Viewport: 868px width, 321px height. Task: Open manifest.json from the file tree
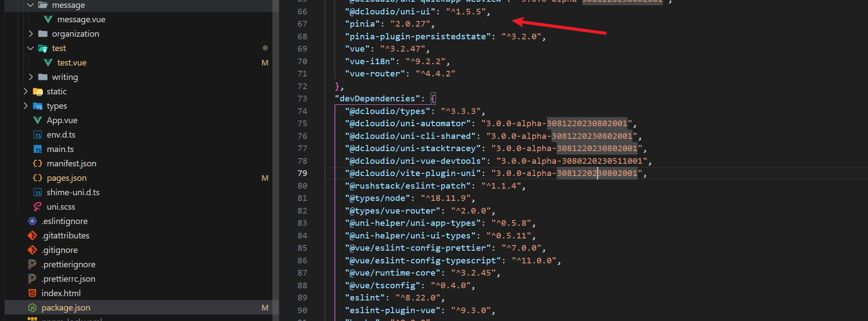[x=72, y=163]
